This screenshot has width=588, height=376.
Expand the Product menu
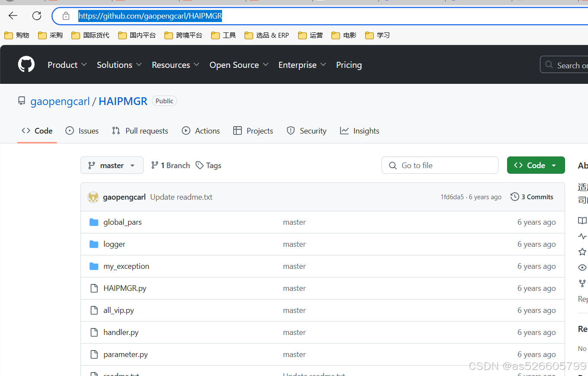(67, 65)
